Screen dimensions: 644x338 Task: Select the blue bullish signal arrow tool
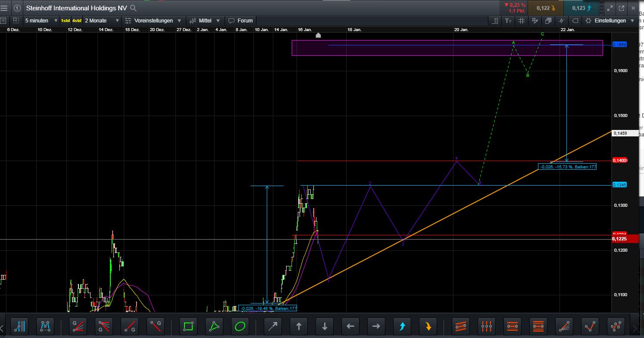coord(402,326)
